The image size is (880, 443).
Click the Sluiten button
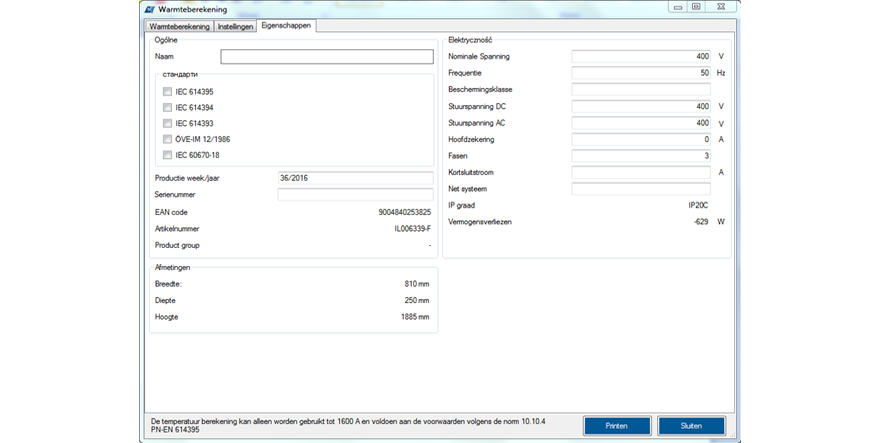(x=691, y=426)
